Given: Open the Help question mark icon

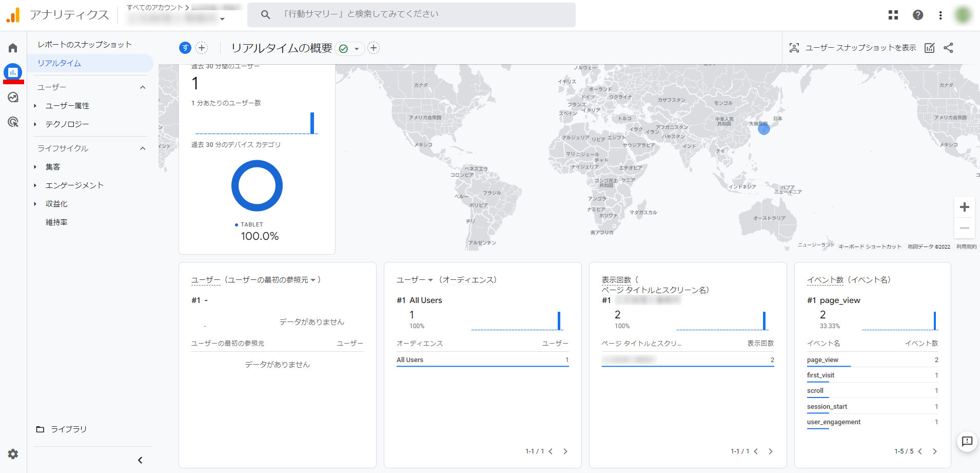Looking at the screenshot, I should tap(918, 15).
